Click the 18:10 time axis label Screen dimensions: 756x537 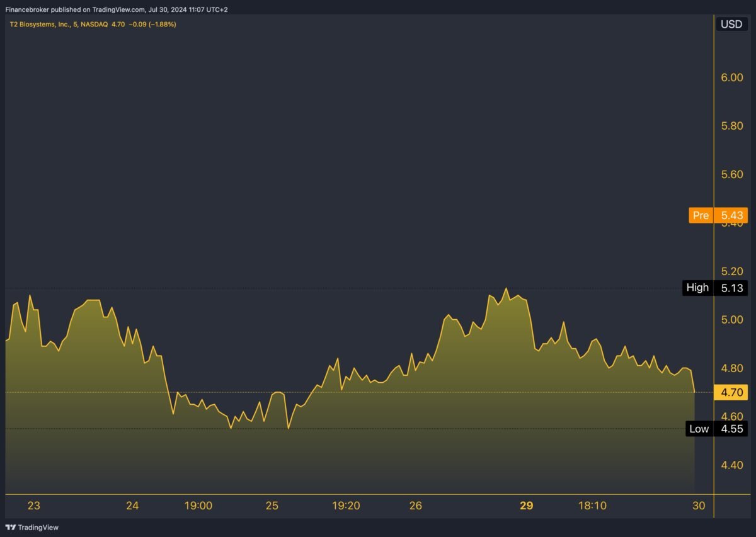(592, 506)
